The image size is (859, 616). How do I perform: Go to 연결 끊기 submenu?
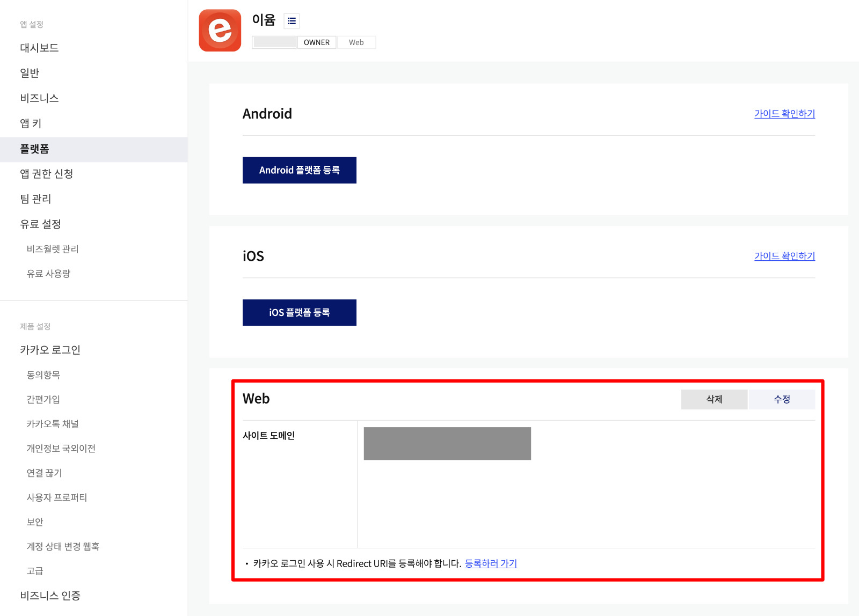[x=44, y=473]
